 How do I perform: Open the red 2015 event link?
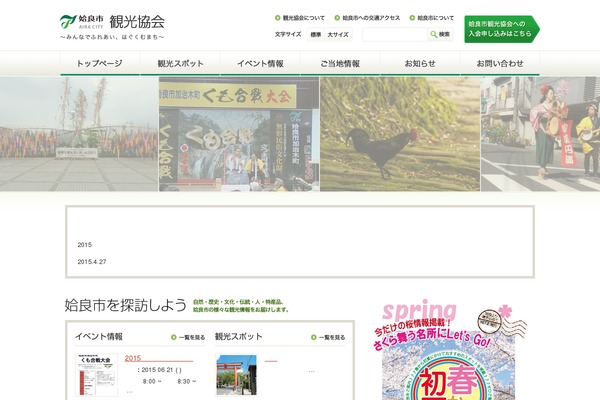pyautogui.click(x=133, y=358)
